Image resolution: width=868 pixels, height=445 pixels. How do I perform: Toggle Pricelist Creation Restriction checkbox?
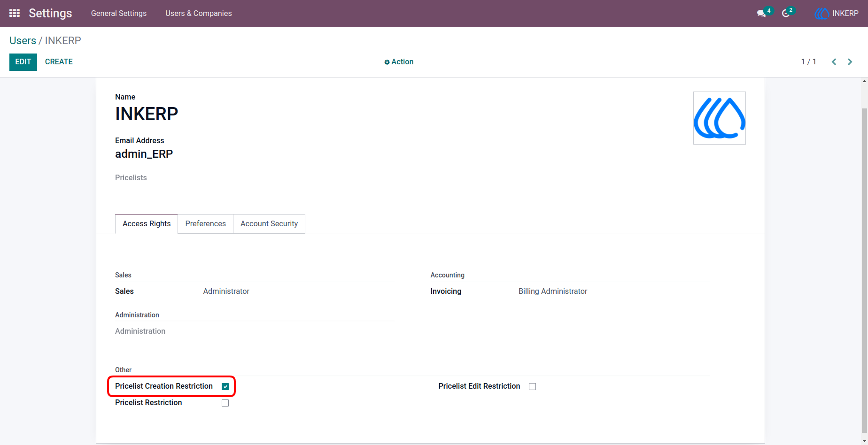[225, 387]
